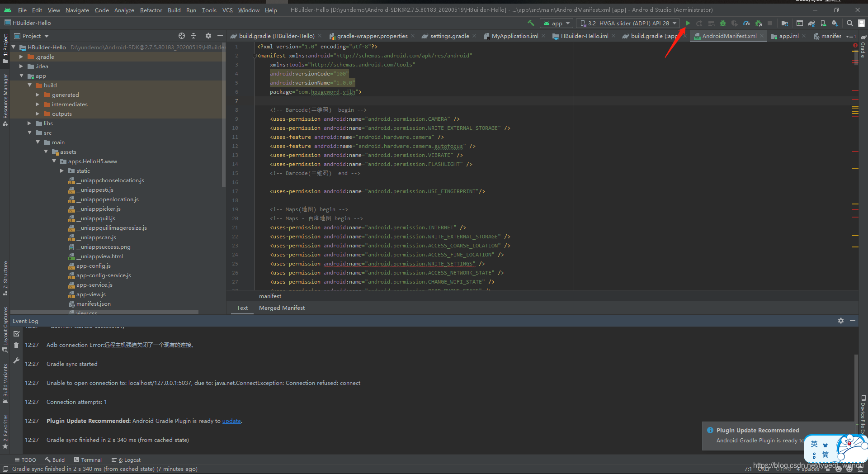
Task: Click the HBuilder-Hello breadcrumb in navigation bar
Action: pos(28,23)
